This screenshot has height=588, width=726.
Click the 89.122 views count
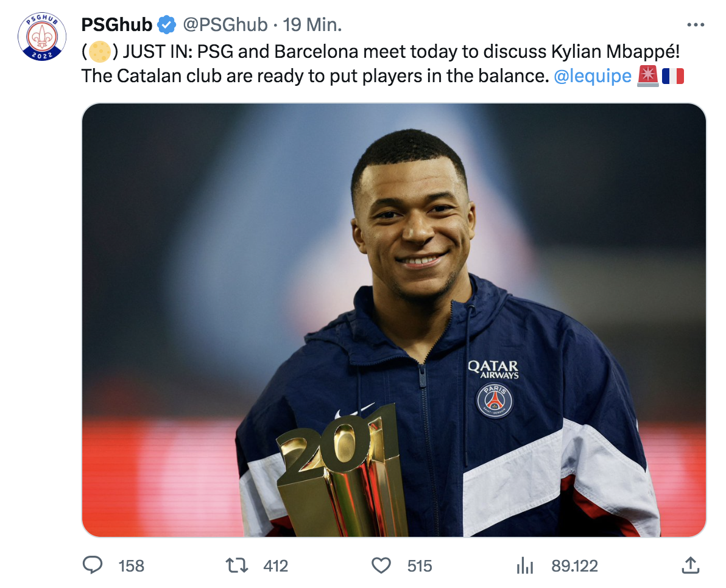pyautogui.click(x=574, y=566)
